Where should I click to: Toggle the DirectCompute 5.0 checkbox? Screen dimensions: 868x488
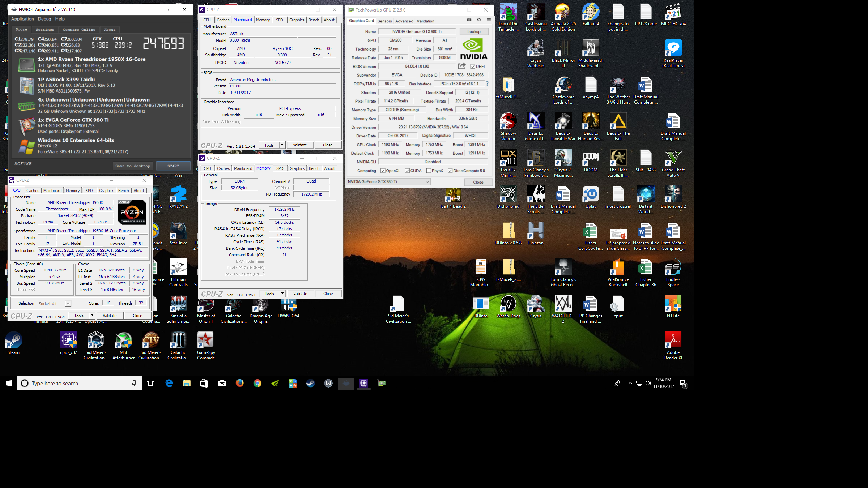tap(450, 171)
